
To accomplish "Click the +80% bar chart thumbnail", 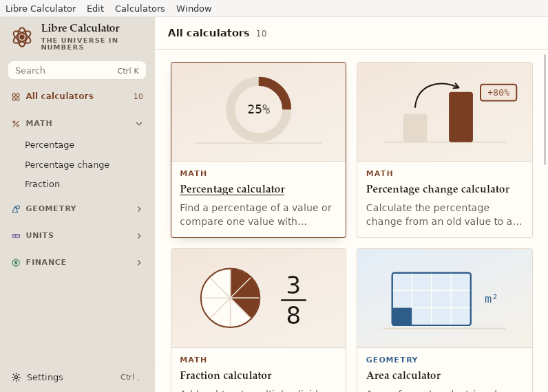I will pyautogui.click(x=445, y=111).
